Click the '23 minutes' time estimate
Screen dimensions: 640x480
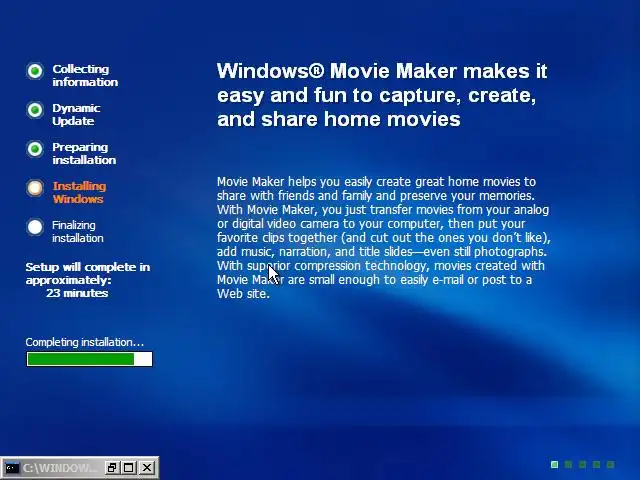tap(77, 293)
